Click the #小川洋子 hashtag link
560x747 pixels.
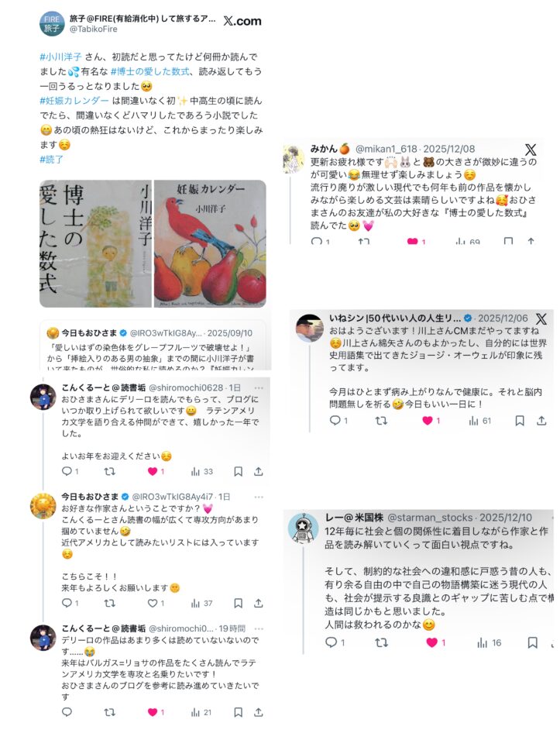pos(60,57)
